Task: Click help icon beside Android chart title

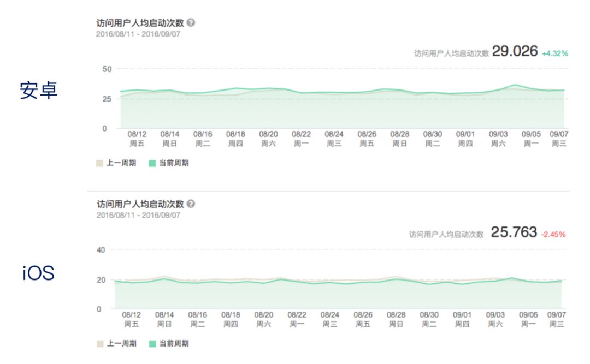Action: click(191, 23)
